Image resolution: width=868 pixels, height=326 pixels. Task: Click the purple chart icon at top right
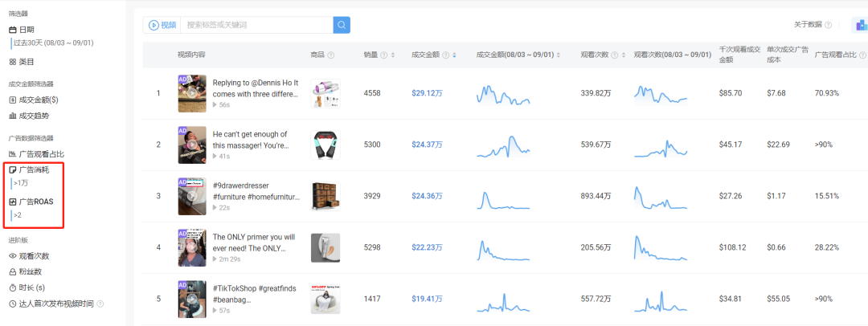click(860, 25)
